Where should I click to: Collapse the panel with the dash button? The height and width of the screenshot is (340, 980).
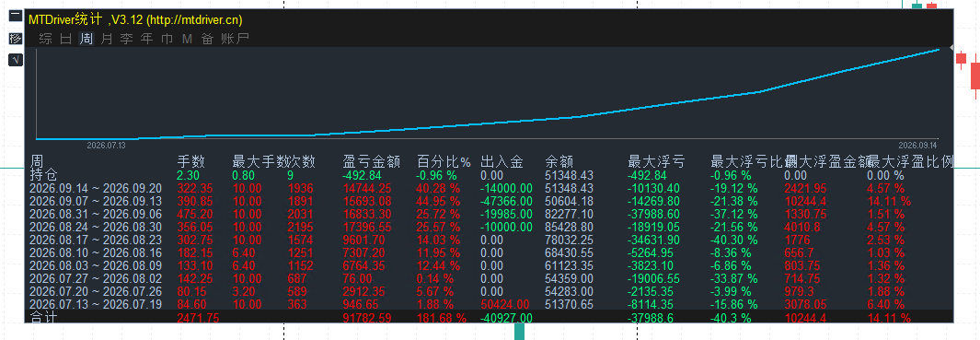pyautogui.click(x=15, y=17)
